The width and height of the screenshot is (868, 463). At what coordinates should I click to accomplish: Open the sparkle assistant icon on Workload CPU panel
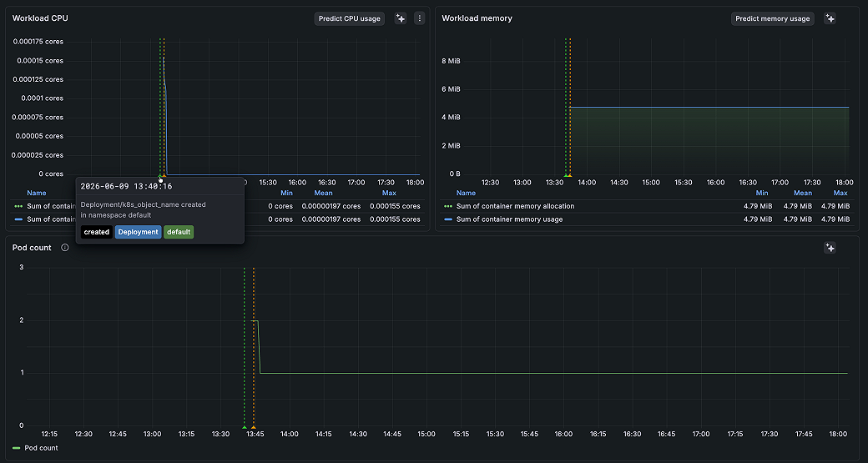pyautogui.click(x=401, y=19)
